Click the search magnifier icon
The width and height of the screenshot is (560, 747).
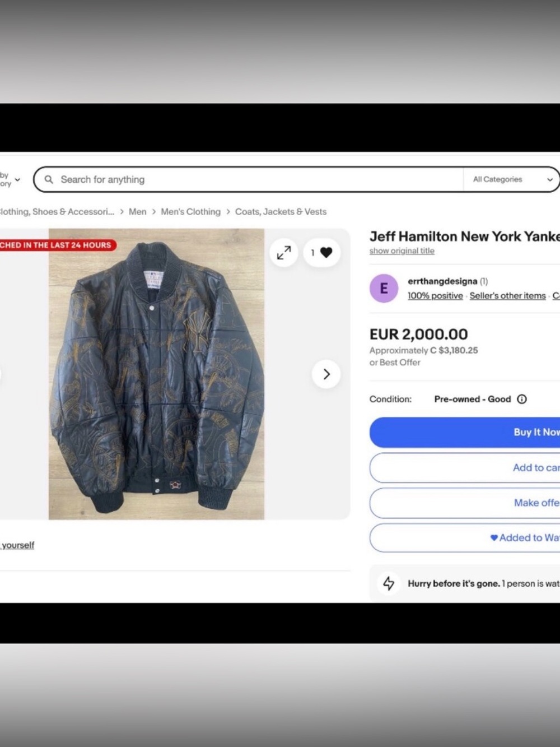[x=49, y=179]
